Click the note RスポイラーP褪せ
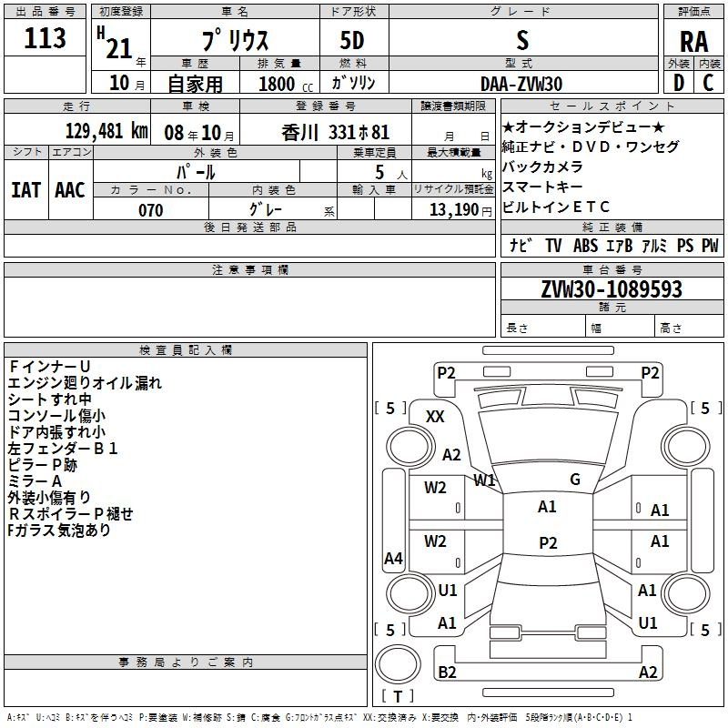Image resolution: width=728 pixels, height=728 pixels. coord(71,514)
